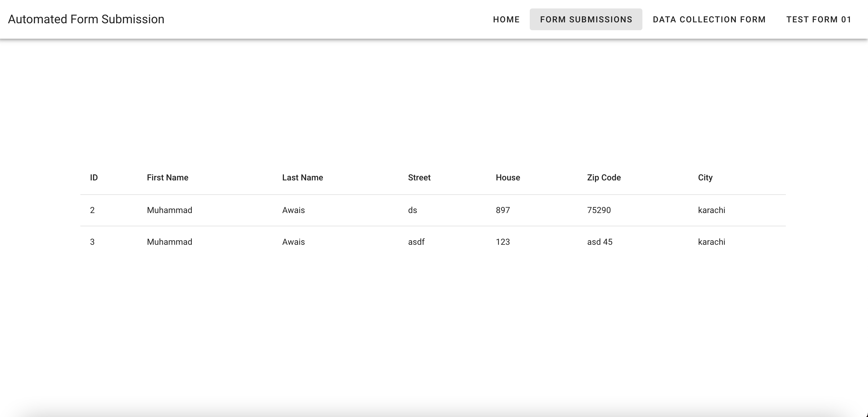Click the First Name column header
The height and width of the screenshot is (417, 868).
click(x=167, y=178)
